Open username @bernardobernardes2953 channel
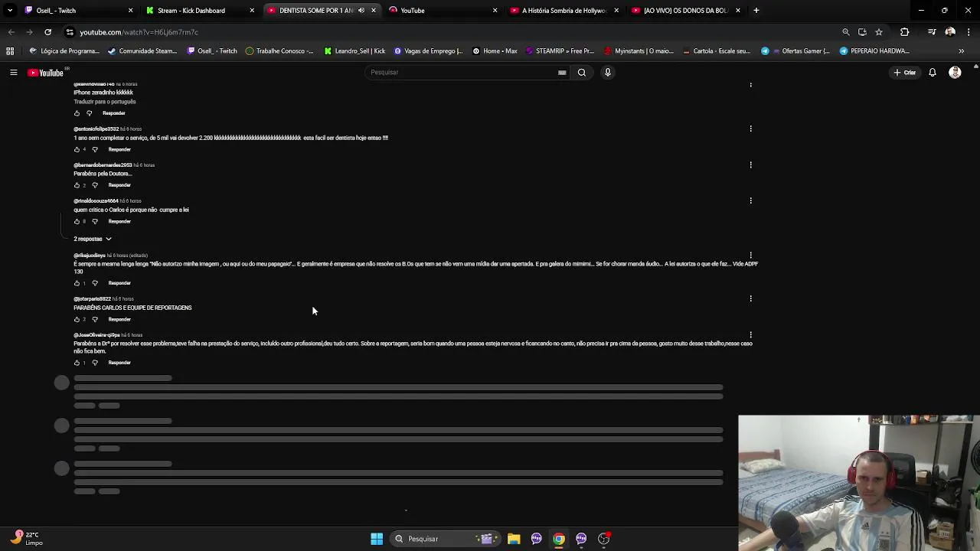The image size is (980, 551). click(x=103, y=165)
